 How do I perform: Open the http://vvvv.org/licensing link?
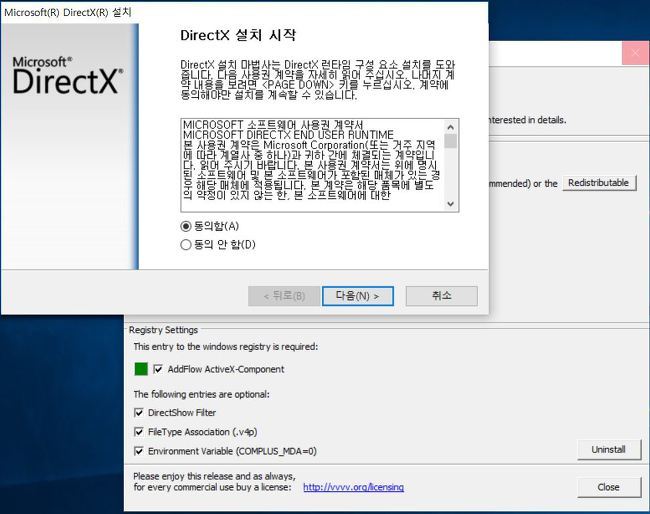[x=354, y=487]
